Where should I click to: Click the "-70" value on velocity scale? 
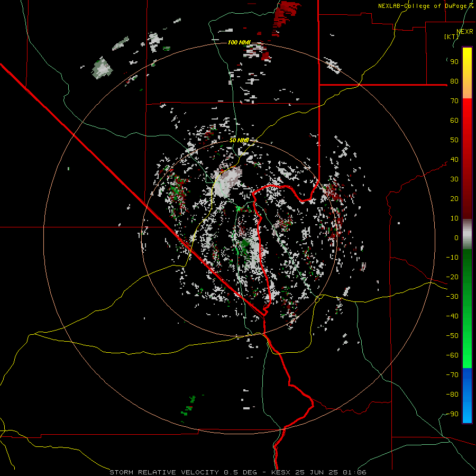[x=452, y=375]
